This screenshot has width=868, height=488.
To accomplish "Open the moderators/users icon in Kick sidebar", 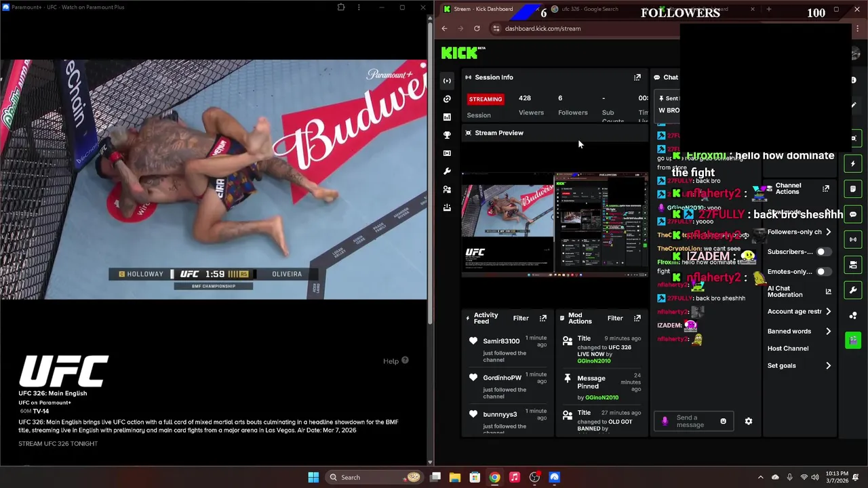I will pyautogui.click(x=447, y=190).
